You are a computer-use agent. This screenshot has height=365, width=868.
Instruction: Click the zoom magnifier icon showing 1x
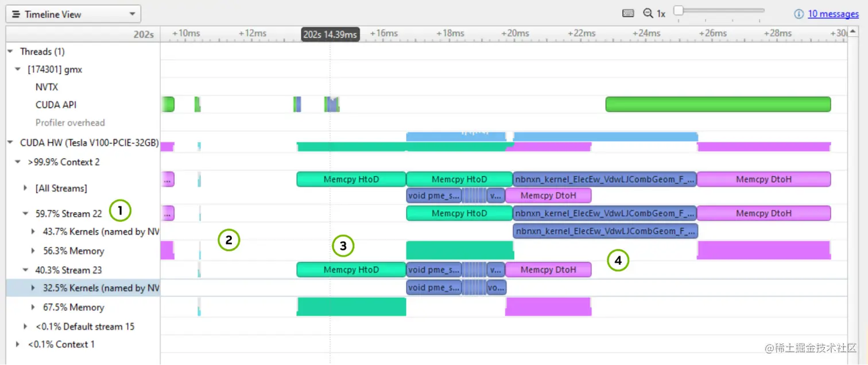pyautogui.click(x=649, y=13)
